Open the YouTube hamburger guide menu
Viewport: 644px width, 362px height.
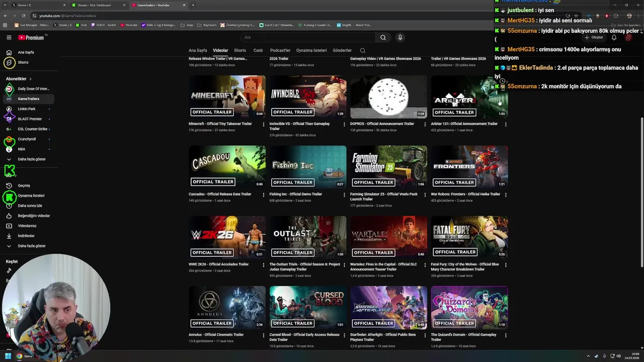(x=9, y=37)
